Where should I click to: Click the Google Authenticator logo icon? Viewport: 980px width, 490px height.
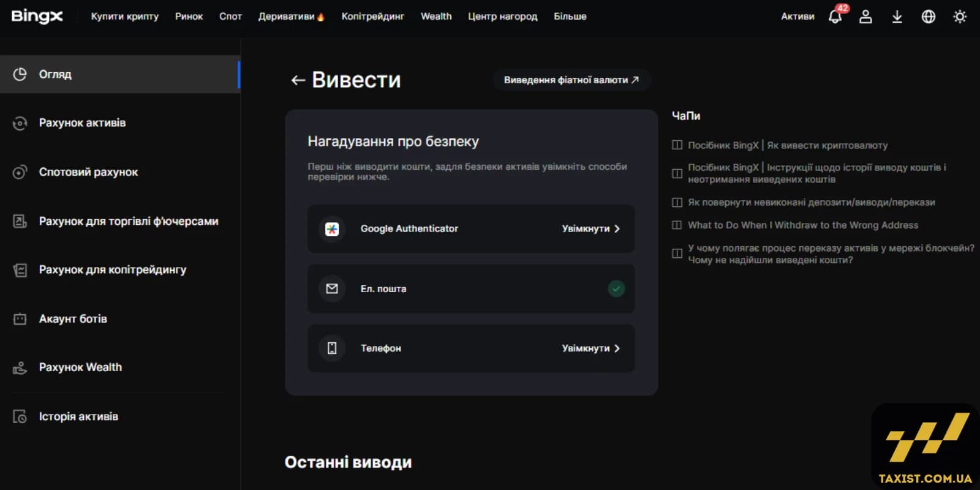332,228
